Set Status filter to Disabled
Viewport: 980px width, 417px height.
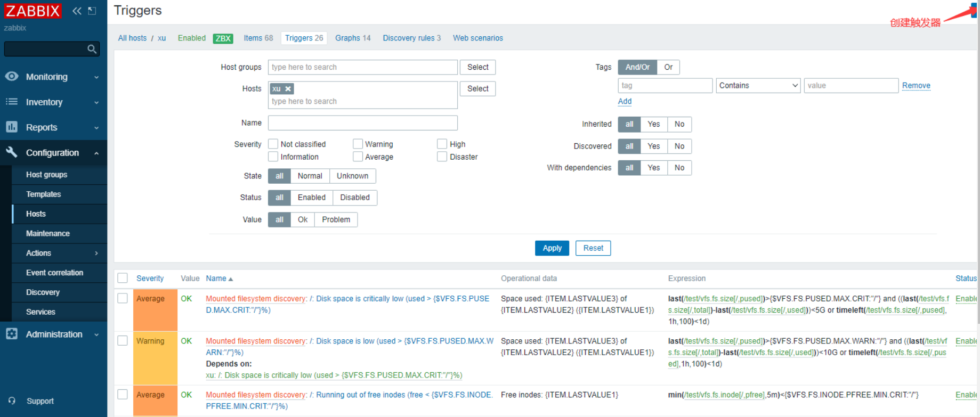[355, 198]
